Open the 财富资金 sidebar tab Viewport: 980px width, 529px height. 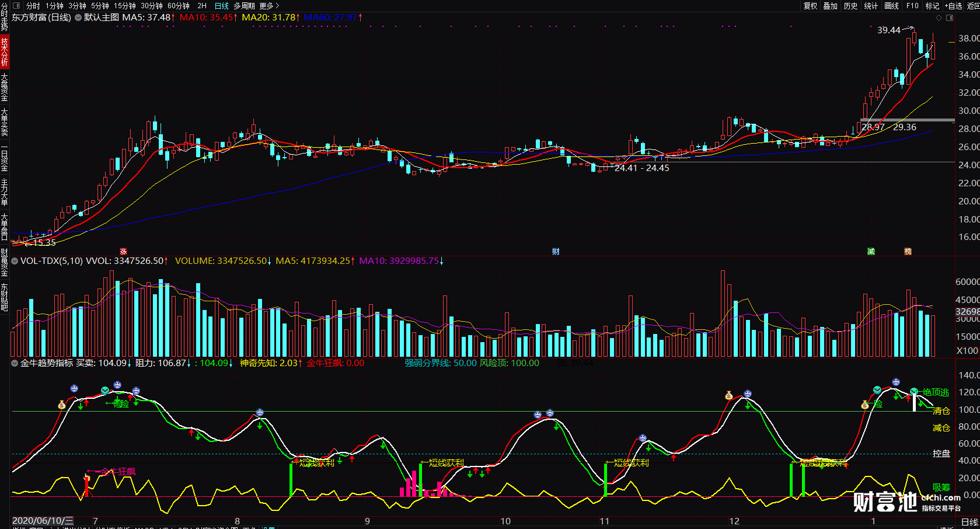tap(5, 262)
